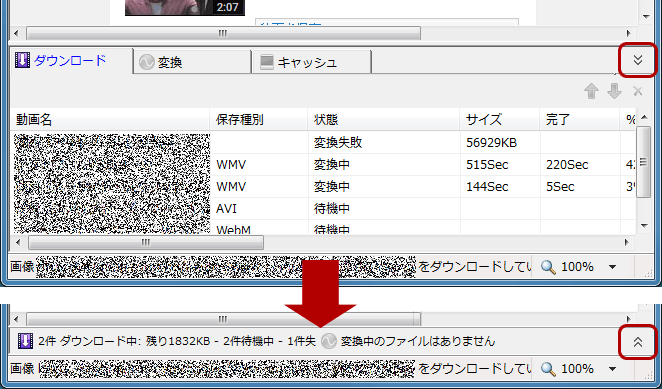Click the upper browser pane's scroll right arrow
This screenshot has height=389, width=662.
point(628,33)
